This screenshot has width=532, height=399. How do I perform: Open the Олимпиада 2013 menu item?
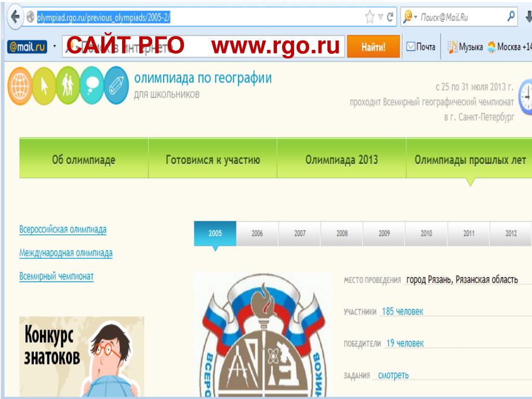342,158
